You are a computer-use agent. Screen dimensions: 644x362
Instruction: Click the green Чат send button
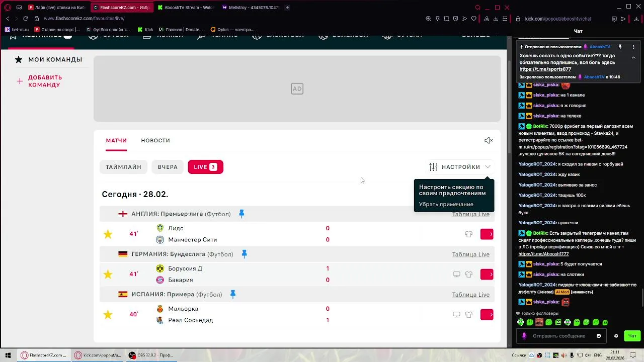[632, 336]
